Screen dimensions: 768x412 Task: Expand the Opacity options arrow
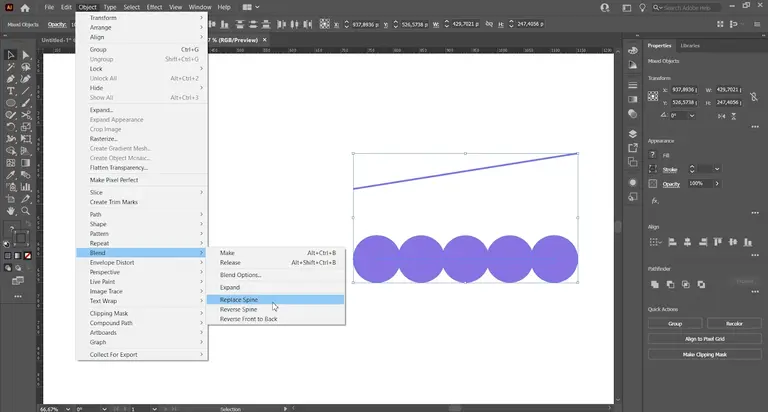[x=717, y=183]
